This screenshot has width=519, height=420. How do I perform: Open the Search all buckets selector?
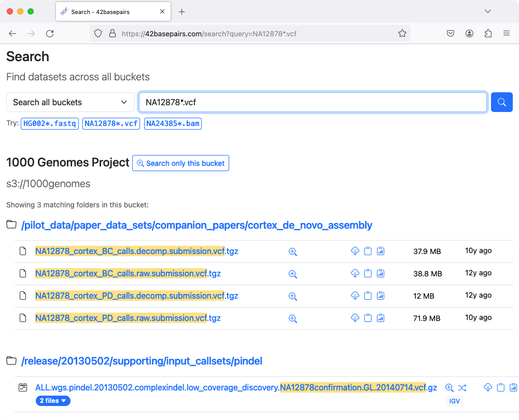pos(70,102)
